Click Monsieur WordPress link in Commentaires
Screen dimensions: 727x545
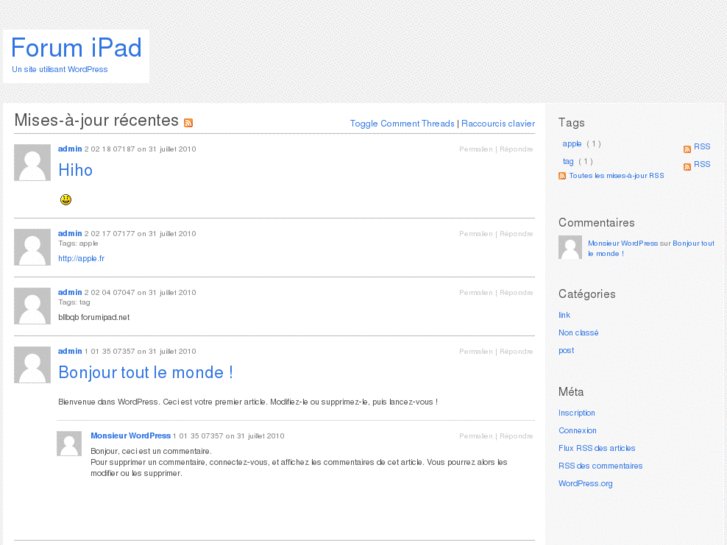tap(623, 243)
